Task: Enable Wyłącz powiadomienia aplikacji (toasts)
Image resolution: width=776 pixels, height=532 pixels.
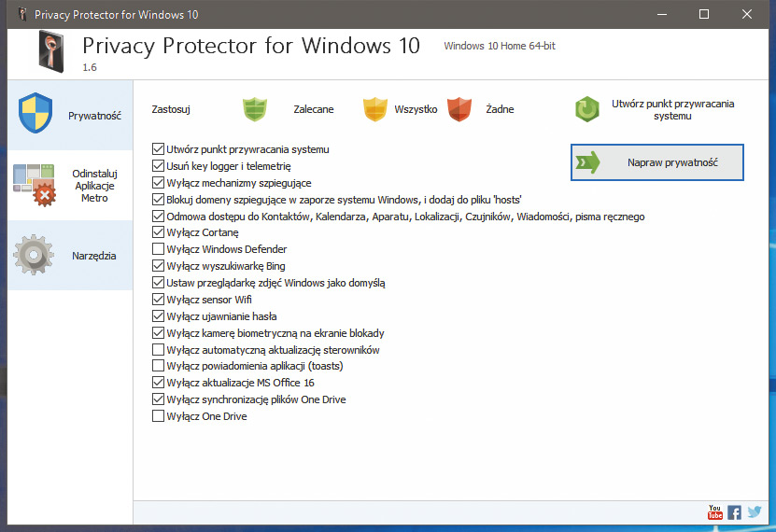Action: 158,366
